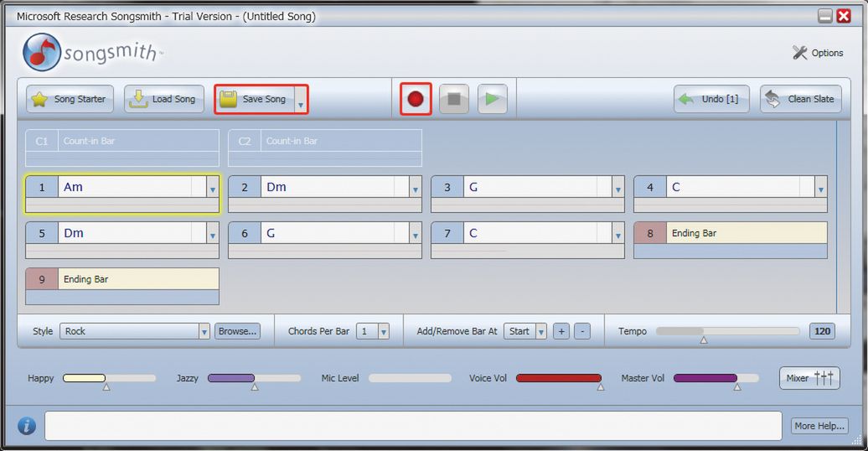Click the Stop playback button
Viewport: 868px width, 451px height.
coord(454,99)
